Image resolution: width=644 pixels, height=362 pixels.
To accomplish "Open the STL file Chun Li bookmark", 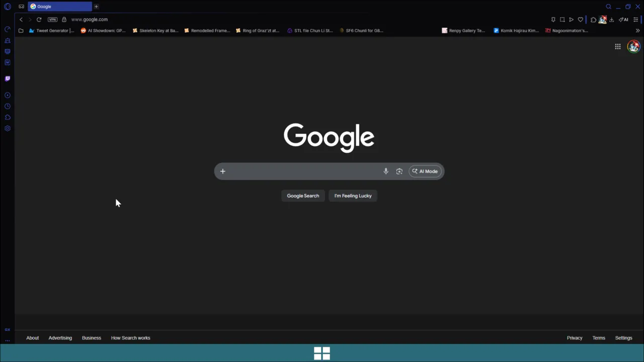I will (310, 31).
